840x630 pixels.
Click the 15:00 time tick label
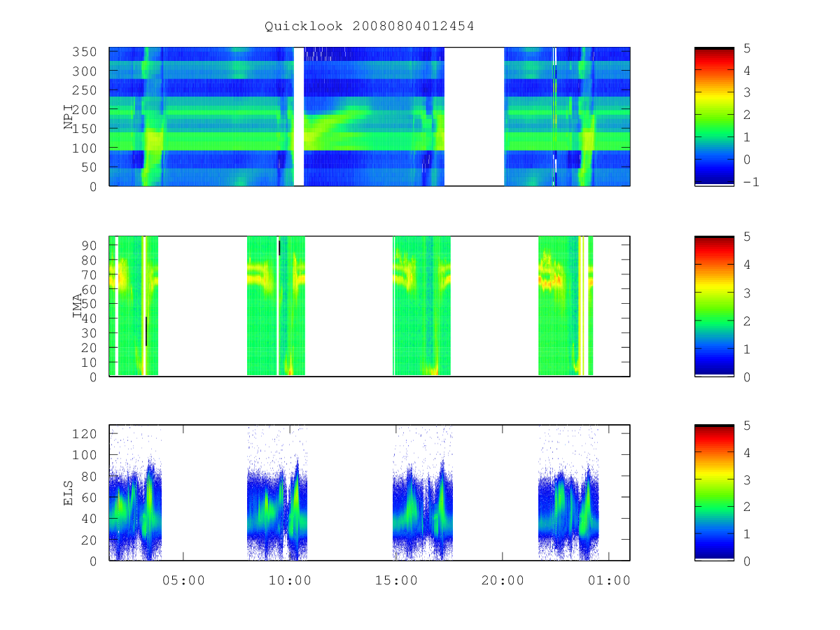pos(396,580)
